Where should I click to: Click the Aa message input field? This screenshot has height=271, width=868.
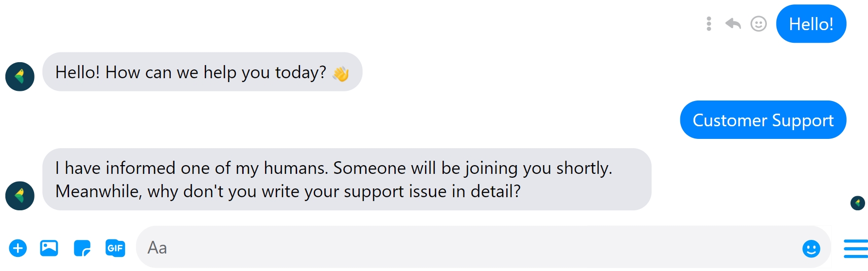tap(438, 248)
